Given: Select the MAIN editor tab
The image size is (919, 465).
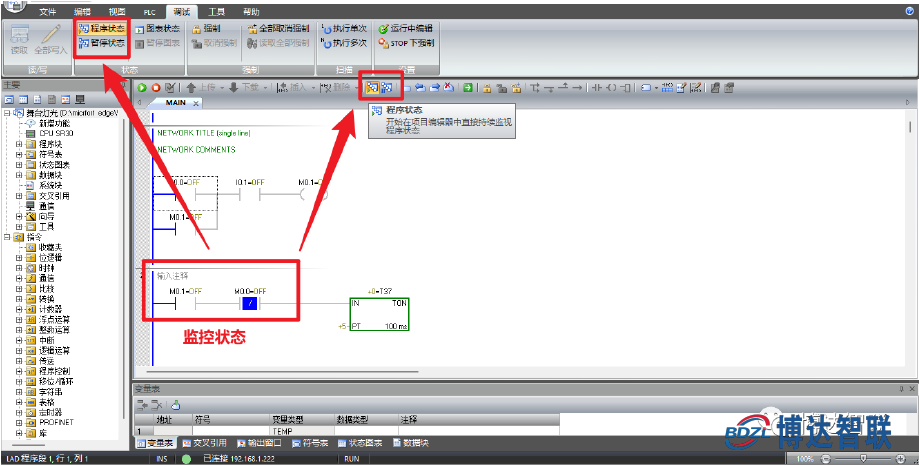Looking at the screenshot, I should (175, 103).
